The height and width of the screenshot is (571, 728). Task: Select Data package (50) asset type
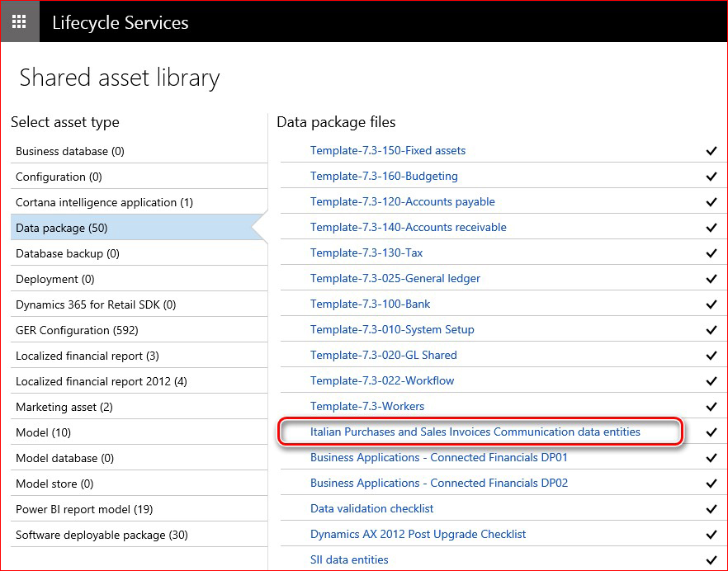pos(139,228)
